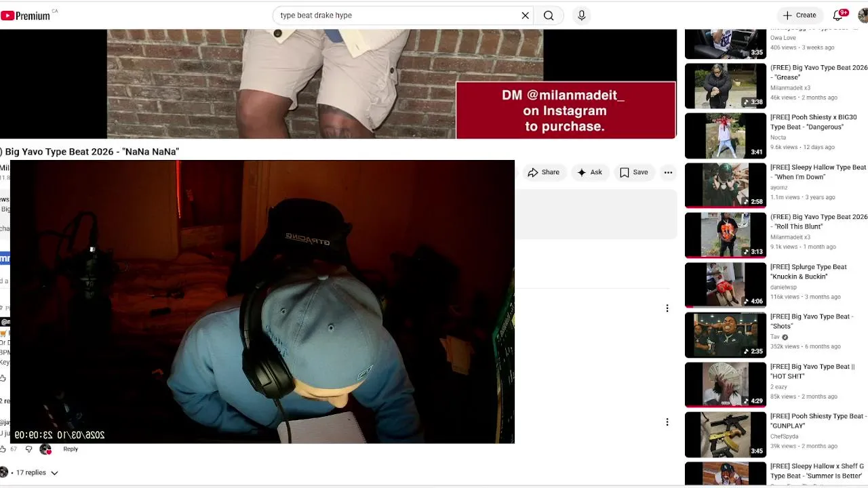Dislike the comment next to 67 likes
868x488 pixels.
click(x=28, y=449)
